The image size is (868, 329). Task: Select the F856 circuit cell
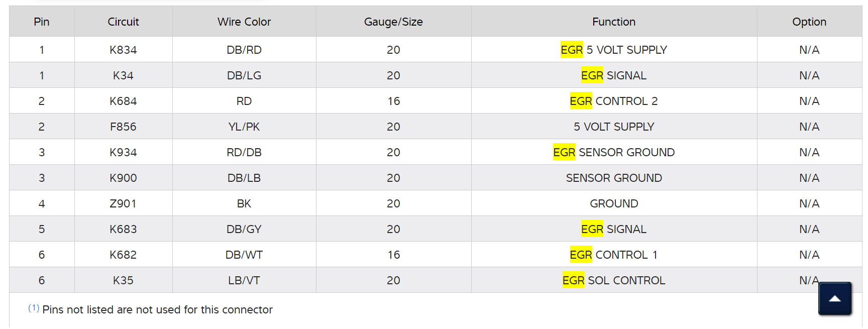point(123,127)
